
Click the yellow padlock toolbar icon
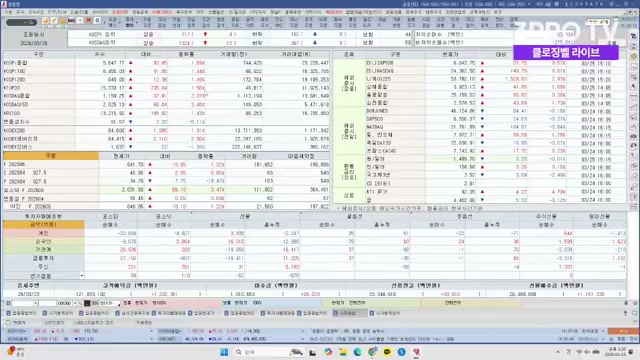coord(62,20)
